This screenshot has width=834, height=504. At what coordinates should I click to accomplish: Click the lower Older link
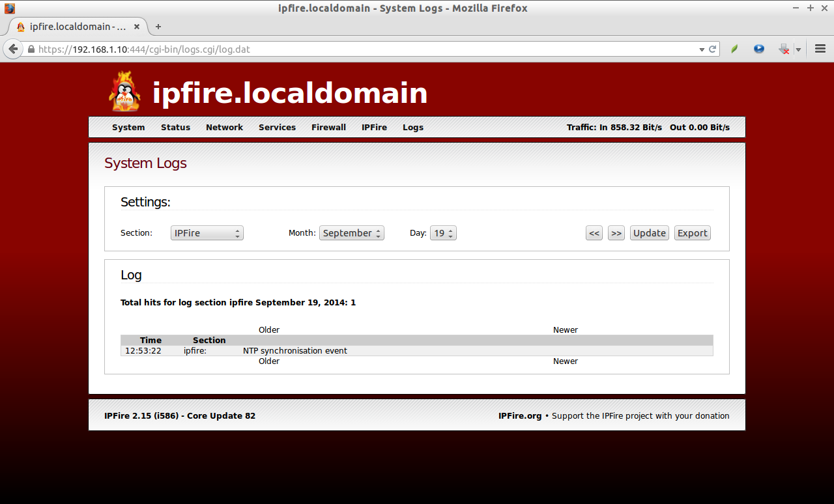[x=269, y=361]
